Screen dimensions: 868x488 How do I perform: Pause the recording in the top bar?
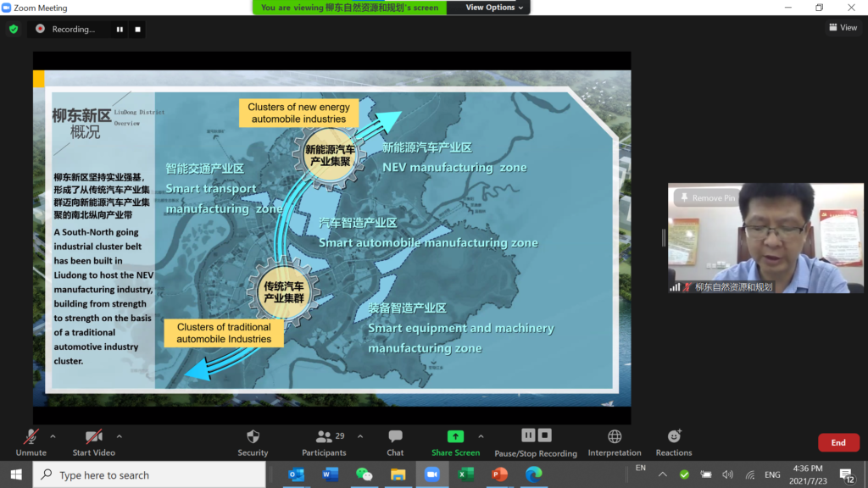point(120,29)
